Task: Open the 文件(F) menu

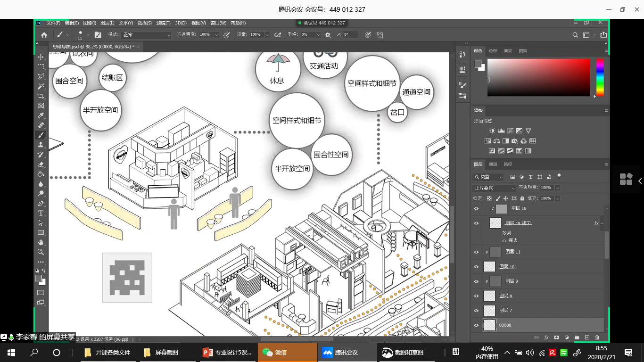Action: [x=53, y=23]
